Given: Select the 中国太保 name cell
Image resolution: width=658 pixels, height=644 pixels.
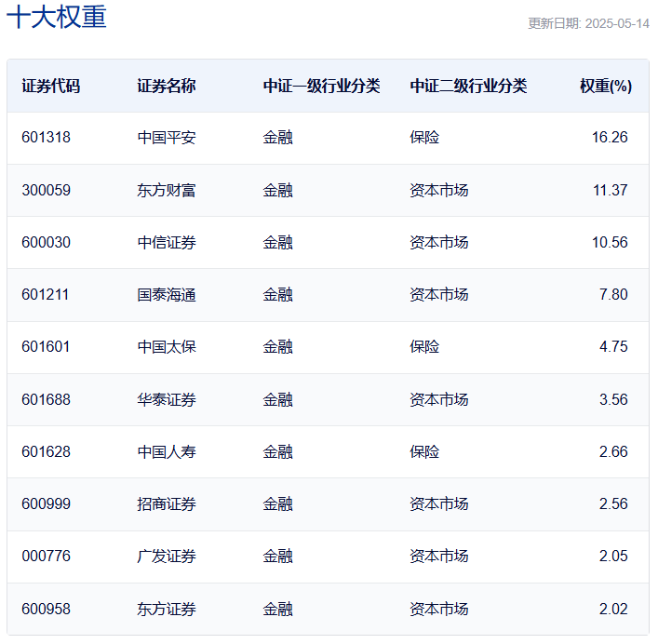Looking at the screenshot, I should (167, 347).
